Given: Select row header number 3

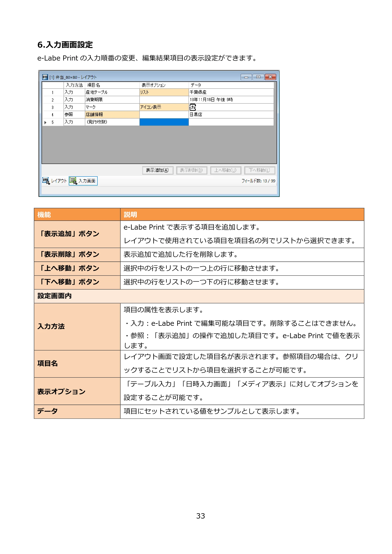Looking at the screenshot, I should pyautogui.click(x=53, y=107).
